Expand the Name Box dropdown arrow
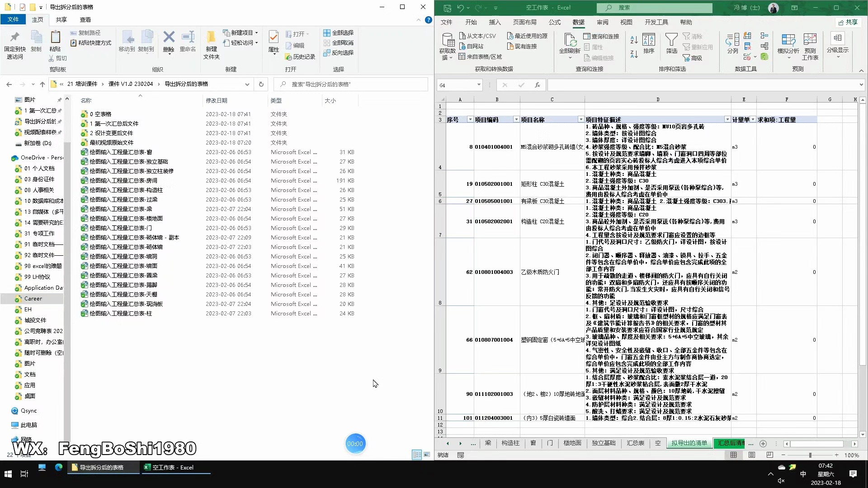 point(478,85)
